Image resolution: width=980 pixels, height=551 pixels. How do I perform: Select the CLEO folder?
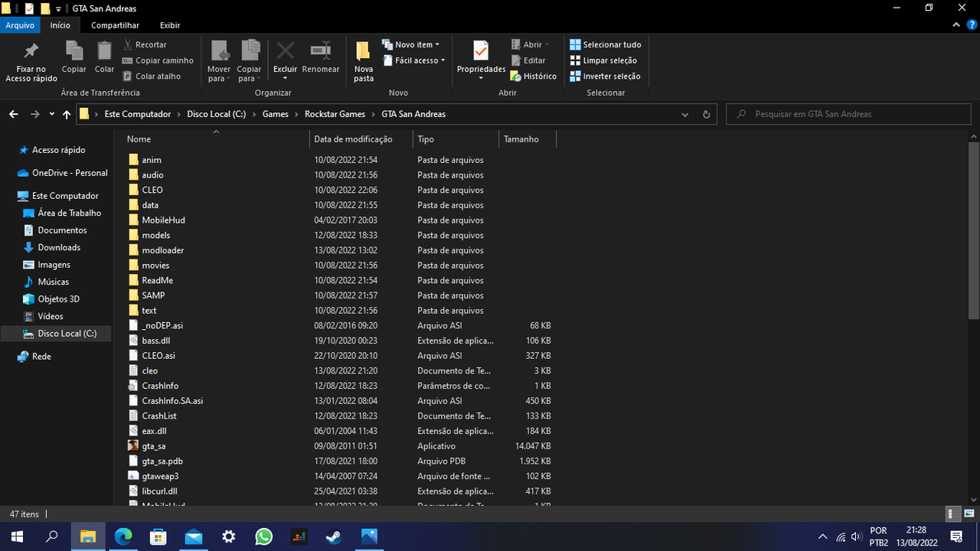point(152,190)
